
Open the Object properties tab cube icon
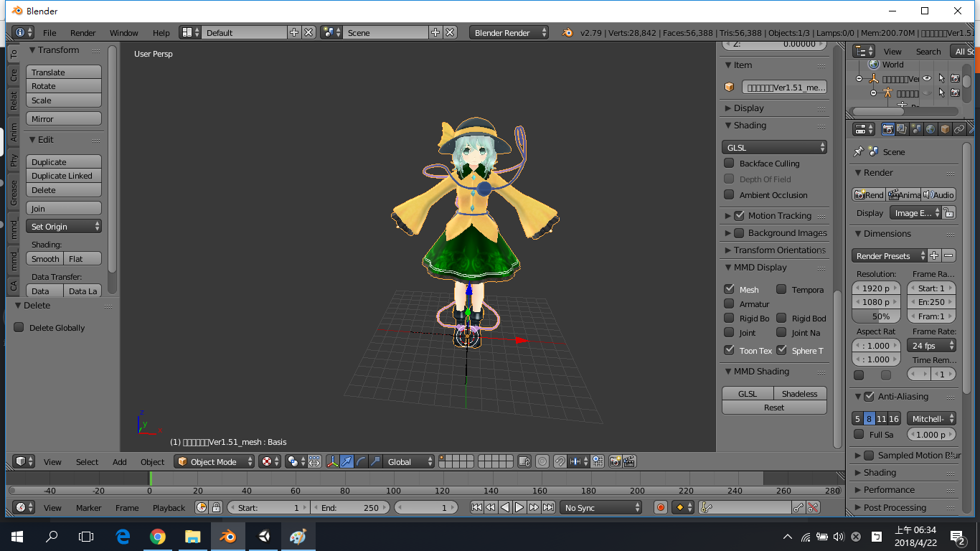(x=945, y=129)
